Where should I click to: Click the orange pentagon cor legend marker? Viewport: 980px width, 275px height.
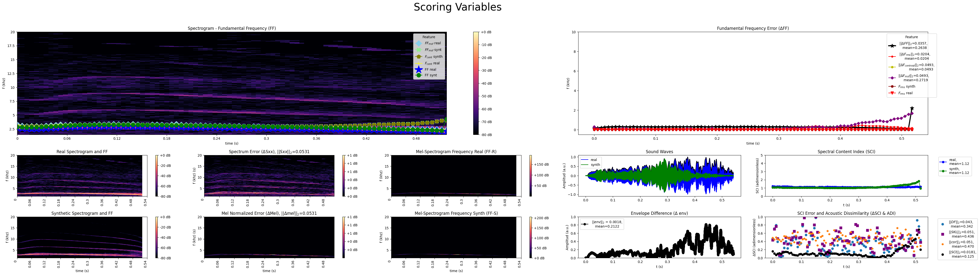(942, 244)
